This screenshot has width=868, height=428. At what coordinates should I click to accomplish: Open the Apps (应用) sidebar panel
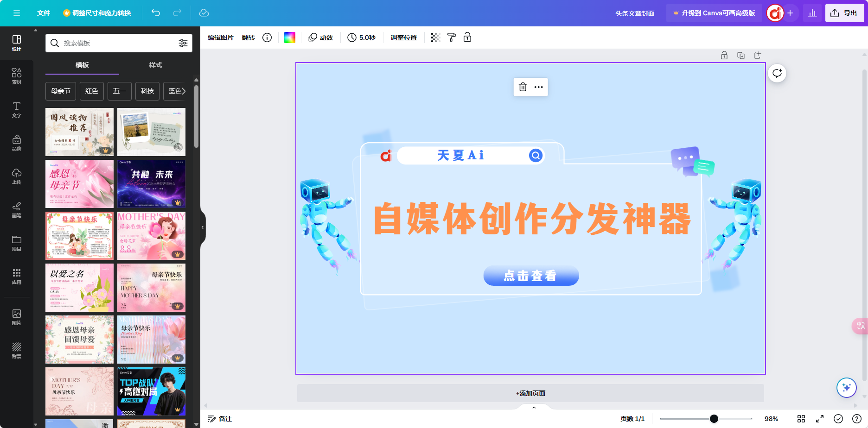[x=17, y=277]
